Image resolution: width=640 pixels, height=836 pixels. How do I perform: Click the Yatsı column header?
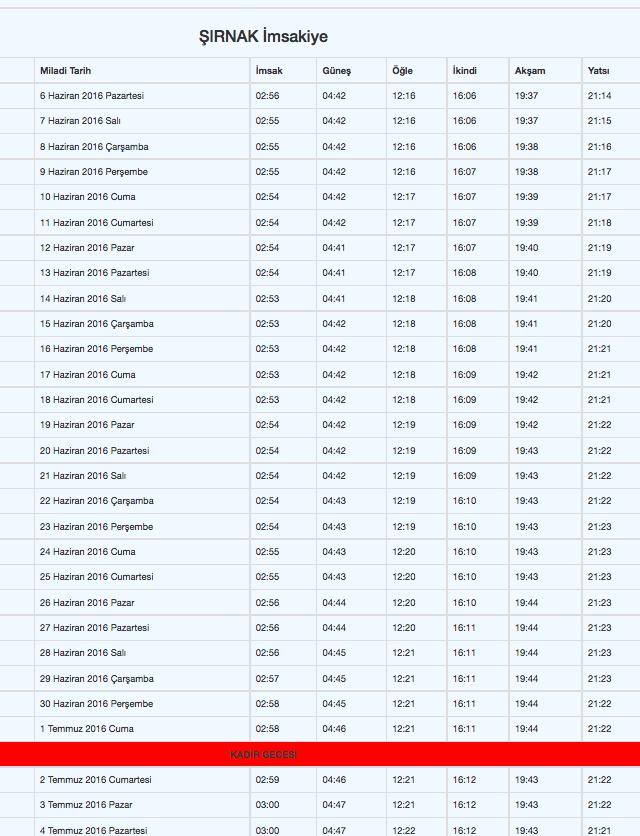pyautogui.click(x=598, y=70)
